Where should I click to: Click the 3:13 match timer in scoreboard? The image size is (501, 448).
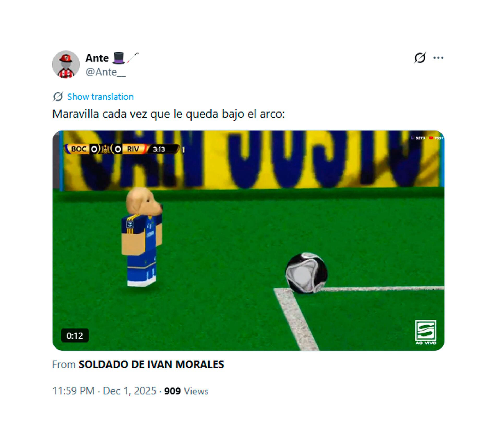click(x=159, y=149)
